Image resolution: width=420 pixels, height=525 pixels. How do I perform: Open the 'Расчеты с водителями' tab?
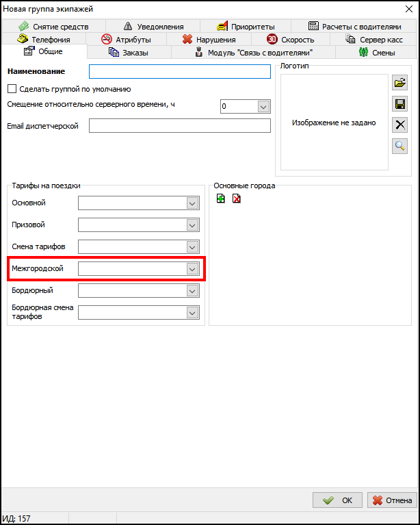coord(354,27)
